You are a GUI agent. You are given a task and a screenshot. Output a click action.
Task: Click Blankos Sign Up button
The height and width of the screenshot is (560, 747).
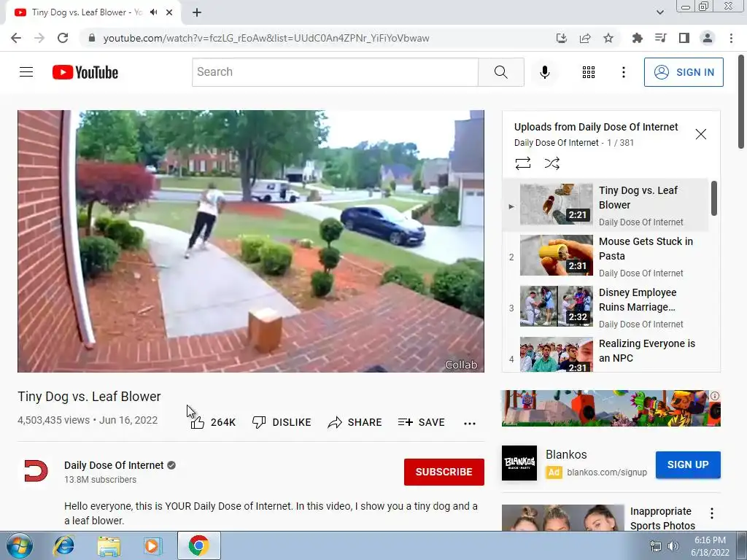687,464
